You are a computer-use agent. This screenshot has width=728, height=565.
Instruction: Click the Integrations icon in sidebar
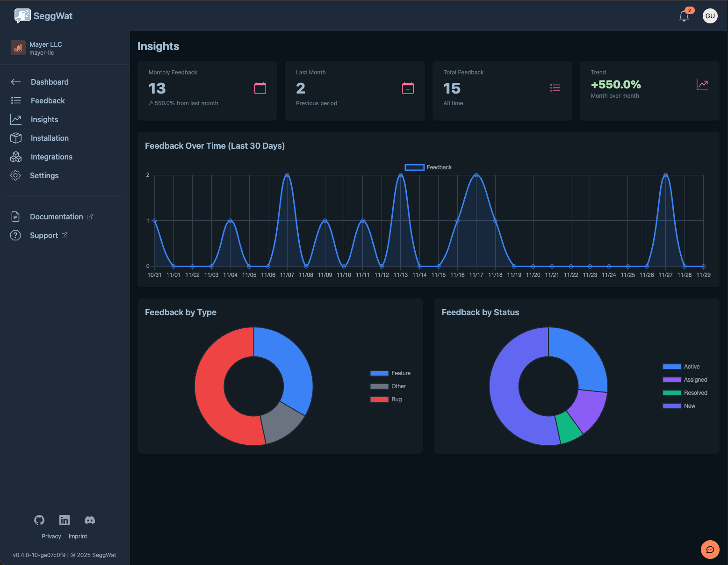coord(15,157)
